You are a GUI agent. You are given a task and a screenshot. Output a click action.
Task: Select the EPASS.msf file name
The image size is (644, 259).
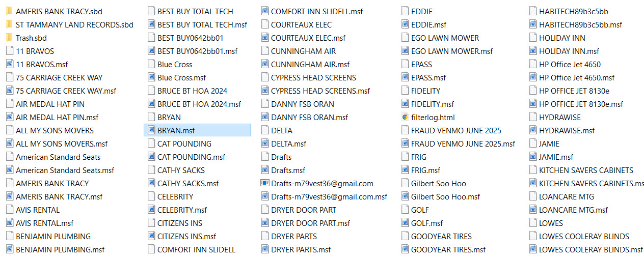428,77
